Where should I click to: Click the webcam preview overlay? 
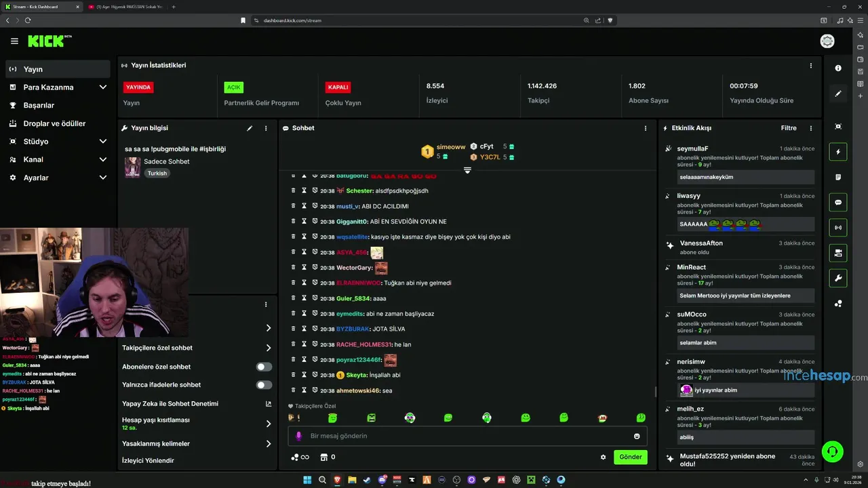click(94, 282)
